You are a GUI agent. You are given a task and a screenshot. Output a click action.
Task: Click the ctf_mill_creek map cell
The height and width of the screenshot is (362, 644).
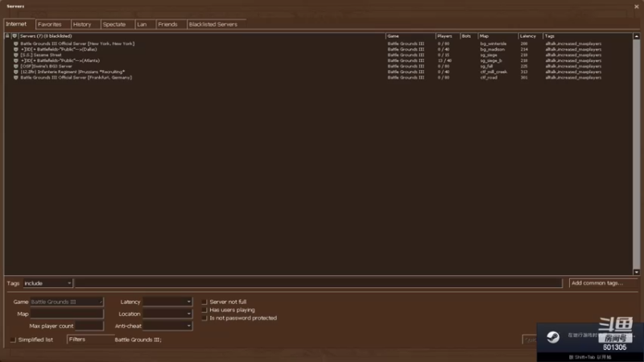(x=493, y=72)
